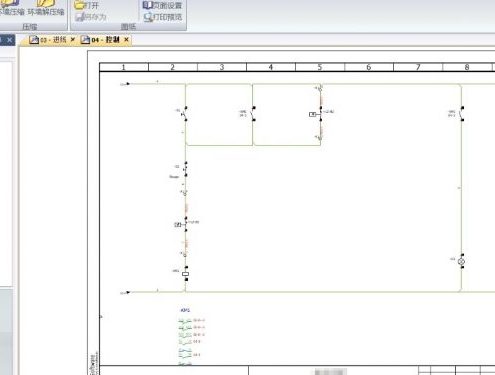Select the 04 - 控制 drawing tab

100,40
